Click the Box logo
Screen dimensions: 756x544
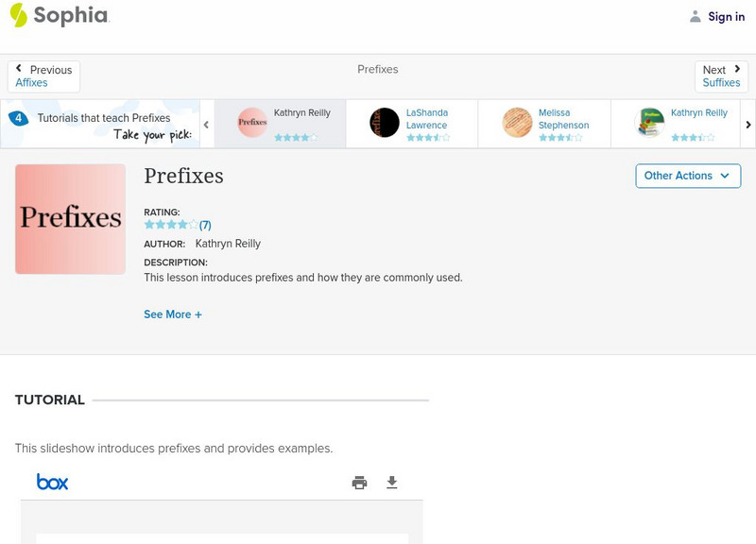pyautogui.click(x=53, y=483)
